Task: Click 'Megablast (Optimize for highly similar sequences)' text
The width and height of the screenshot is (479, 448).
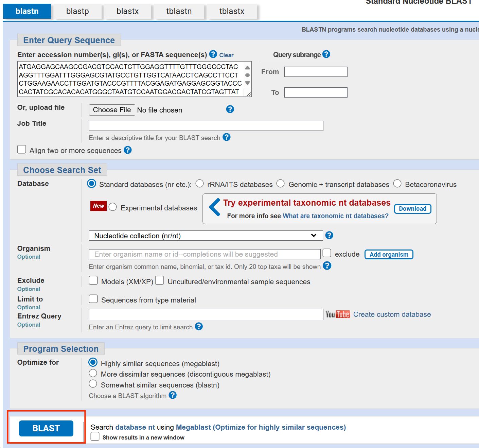Action: point(261,427)
